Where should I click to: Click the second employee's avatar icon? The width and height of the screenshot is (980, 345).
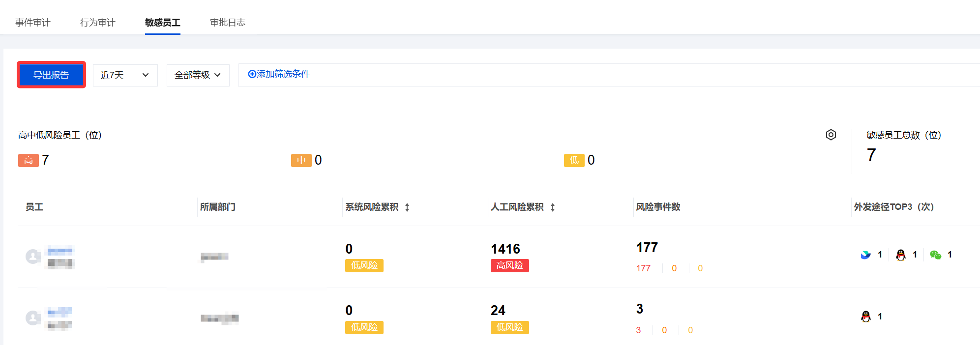[33, 318]
